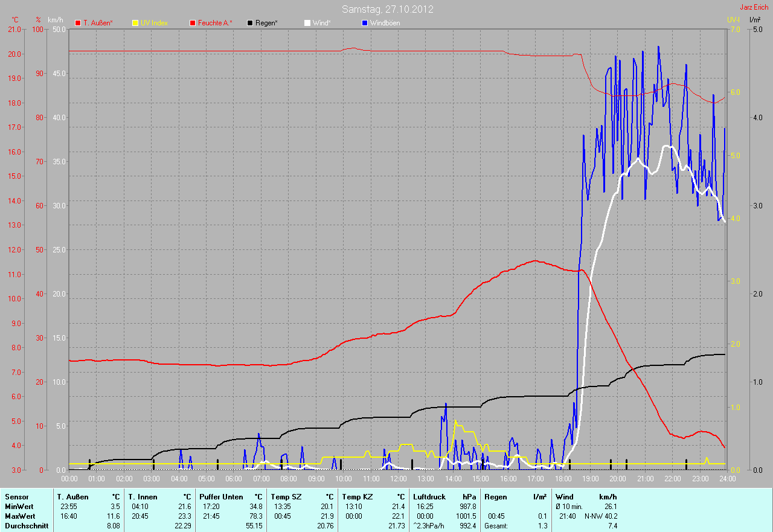This screenshot has width=773, height=532.
Task: Click the black Regen legend swatch
Action: point(250,23)
